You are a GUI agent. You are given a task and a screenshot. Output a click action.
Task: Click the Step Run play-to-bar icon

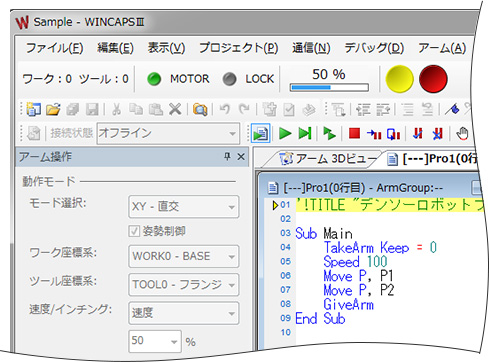point(305,134)
